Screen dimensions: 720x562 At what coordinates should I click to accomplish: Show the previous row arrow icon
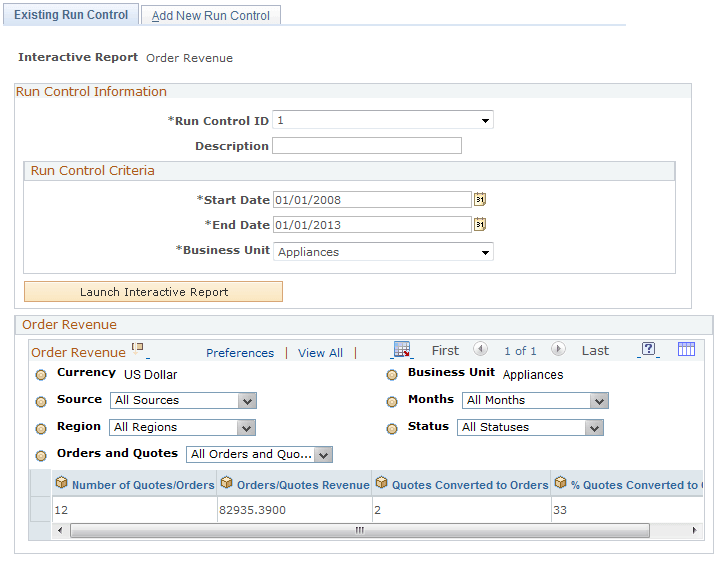(x=480, y=349)
